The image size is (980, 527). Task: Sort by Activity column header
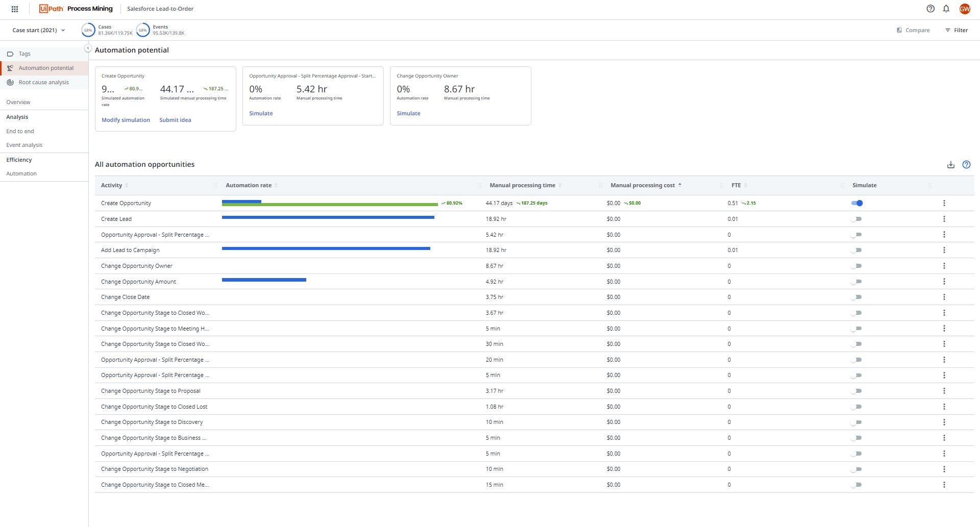115,185
